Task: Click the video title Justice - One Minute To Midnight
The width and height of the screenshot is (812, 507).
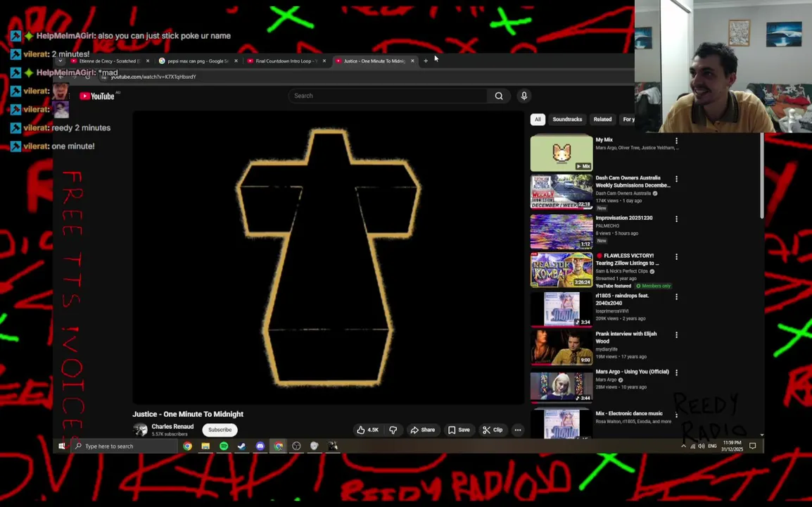Action: 187,414
